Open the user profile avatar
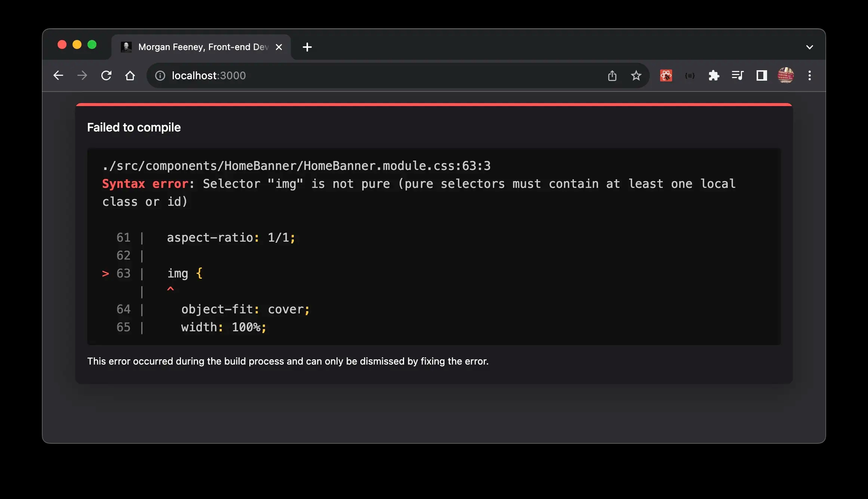Image resolution: width=868 pixels, height=499 pixels. click(x=786, y=75)
